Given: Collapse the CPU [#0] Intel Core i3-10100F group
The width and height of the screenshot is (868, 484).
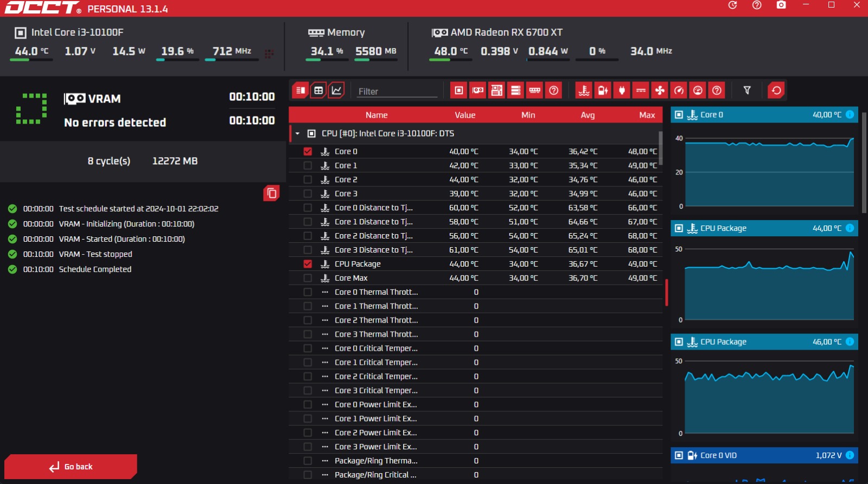Looking at the screenshot, I should 297,133.
